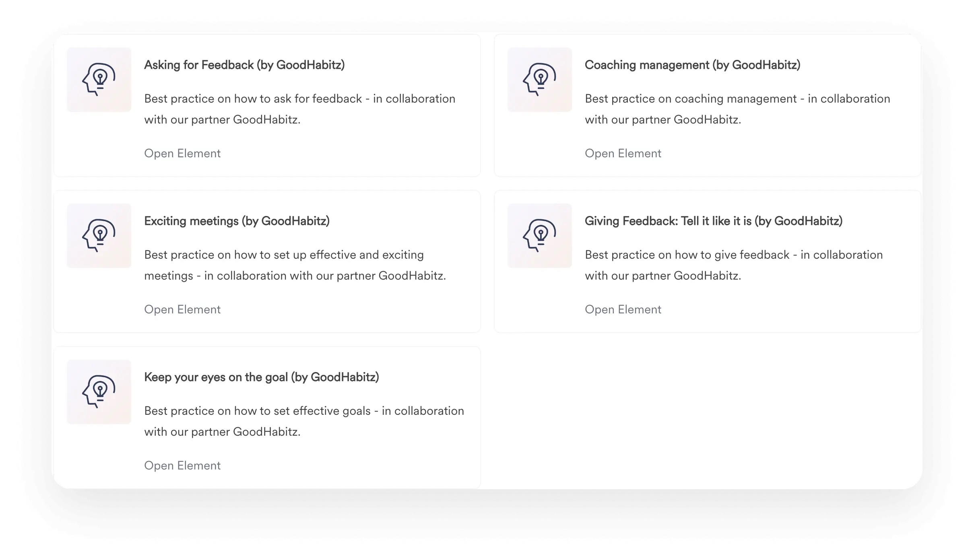Select the Coaching management course title
The width and height of the screenshot is (974, 560).
coord(692,65)
